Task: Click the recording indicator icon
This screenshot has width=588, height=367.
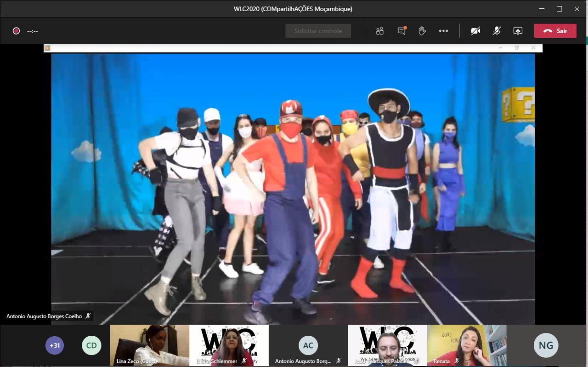Action: [16, 31]
